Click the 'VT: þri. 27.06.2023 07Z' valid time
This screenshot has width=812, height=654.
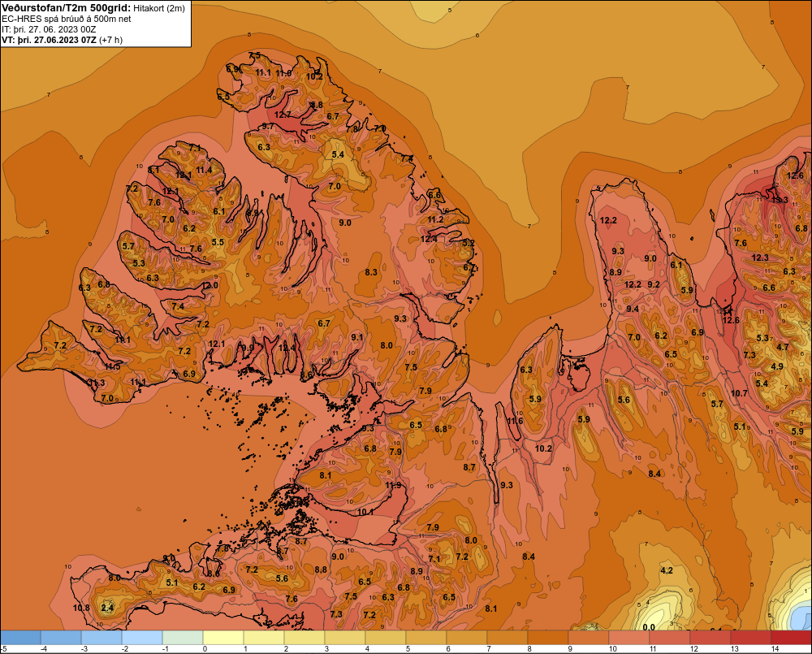[x=49, y=40]
